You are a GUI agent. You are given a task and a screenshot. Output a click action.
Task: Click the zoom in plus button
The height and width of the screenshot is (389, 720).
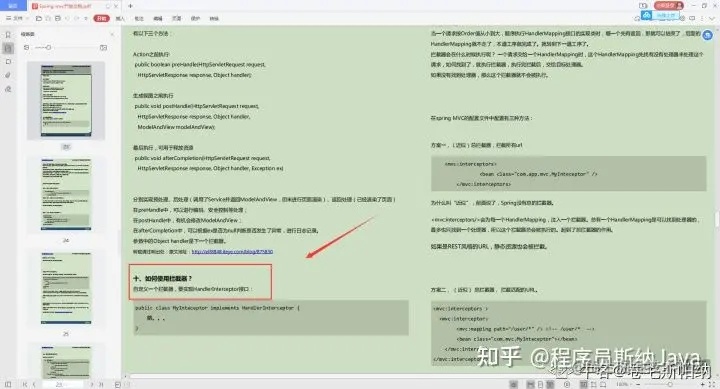pos(703,384)
